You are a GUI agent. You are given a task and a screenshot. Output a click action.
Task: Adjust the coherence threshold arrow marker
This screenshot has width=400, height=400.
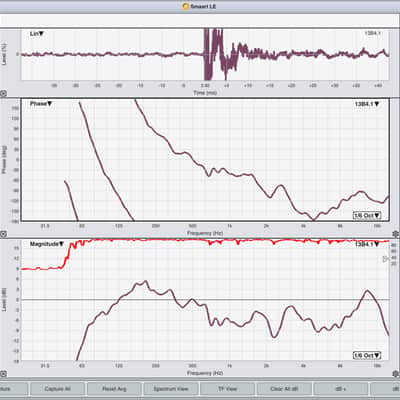pyautogui.click(x=385, y=259)
